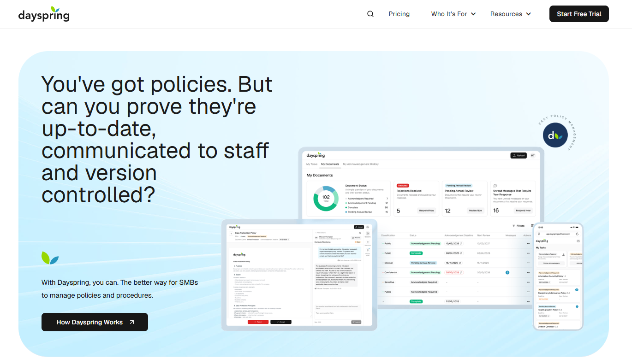Open the Pricing page
The image size is (632, 364).
point(399,14)
